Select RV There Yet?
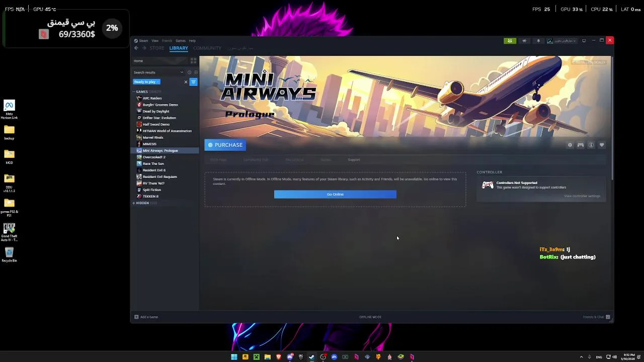 (x=165, y=183)
